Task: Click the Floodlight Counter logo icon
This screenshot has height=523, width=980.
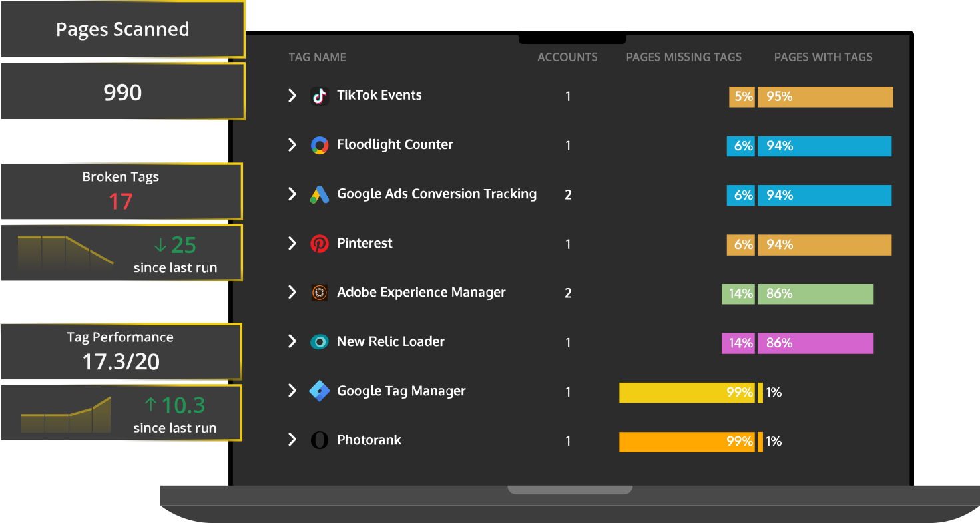Action: click(320, 146)
